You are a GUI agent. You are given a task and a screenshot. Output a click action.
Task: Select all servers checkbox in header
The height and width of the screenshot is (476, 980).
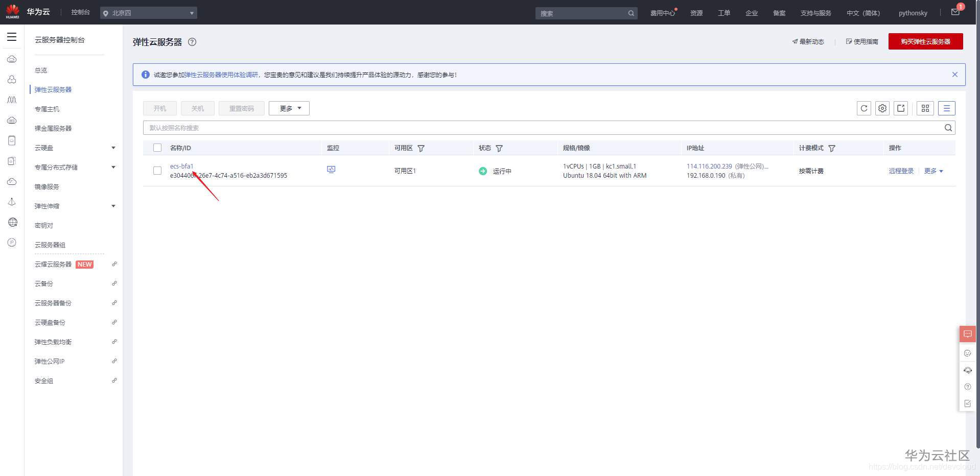(x=157, y=148)
